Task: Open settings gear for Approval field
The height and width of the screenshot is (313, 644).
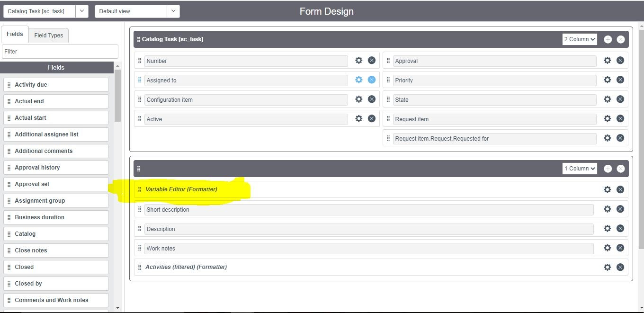Action: tap(608, 61)
